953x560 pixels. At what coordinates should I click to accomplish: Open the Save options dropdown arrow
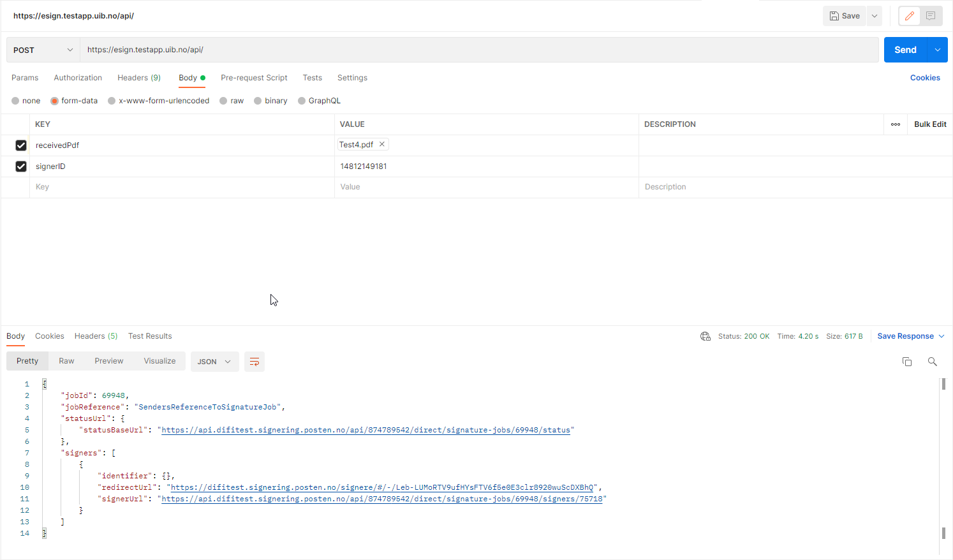(875, 16)
